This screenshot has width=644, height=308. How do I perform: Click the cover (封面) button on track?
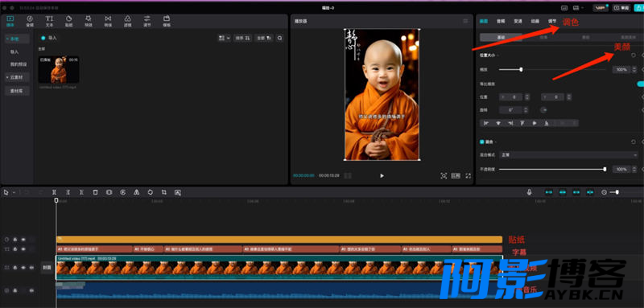tap(47, 268)
